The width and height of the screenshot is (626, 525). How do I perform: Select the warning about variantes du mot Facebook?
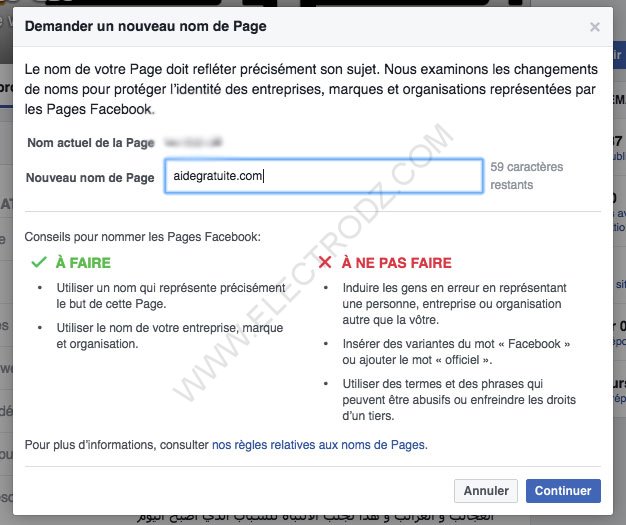[x=456, y=352]
